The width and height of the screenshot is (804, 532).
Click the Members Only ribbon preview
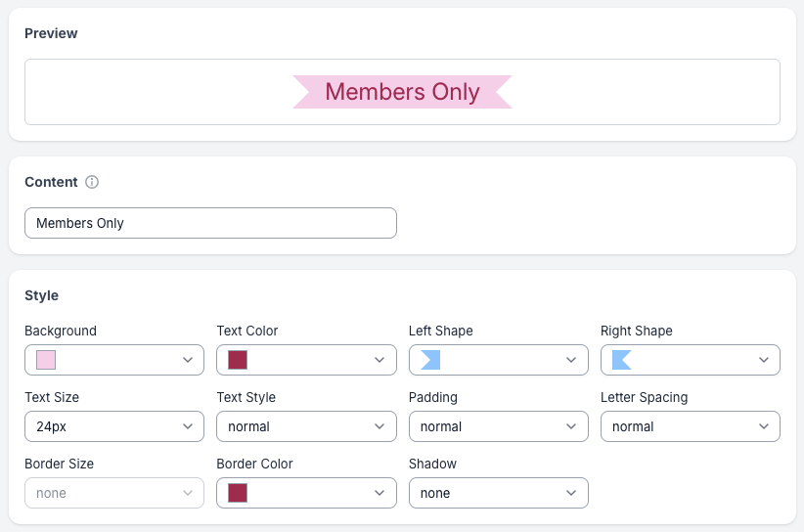click(x=402, y=92)
